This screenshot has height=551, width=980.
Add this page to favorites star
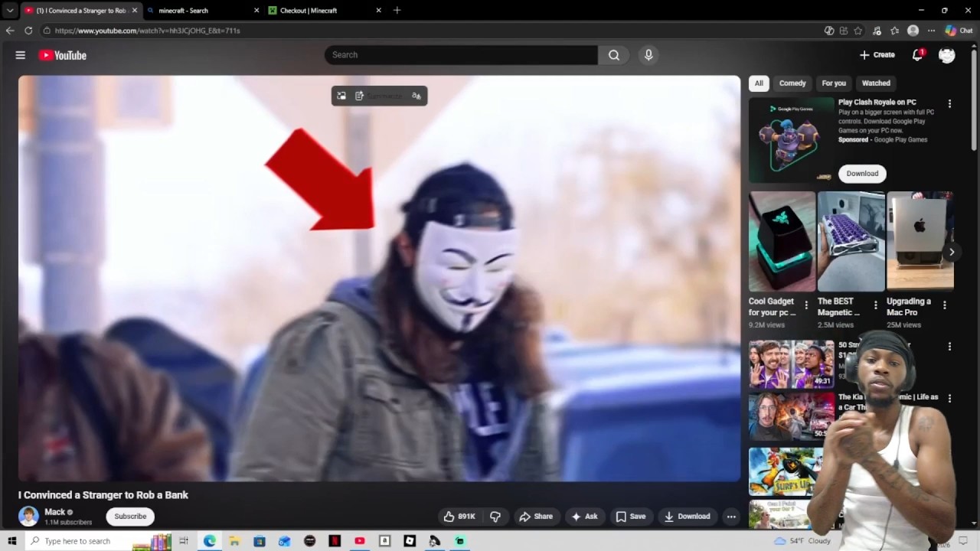tap(857, 31)
